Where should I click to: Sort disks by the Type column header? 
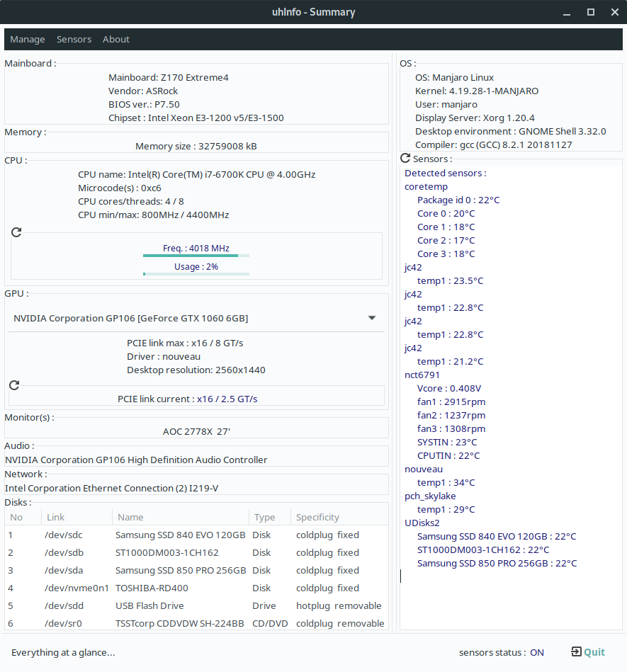pyautogui.click(x=270, y=518)
